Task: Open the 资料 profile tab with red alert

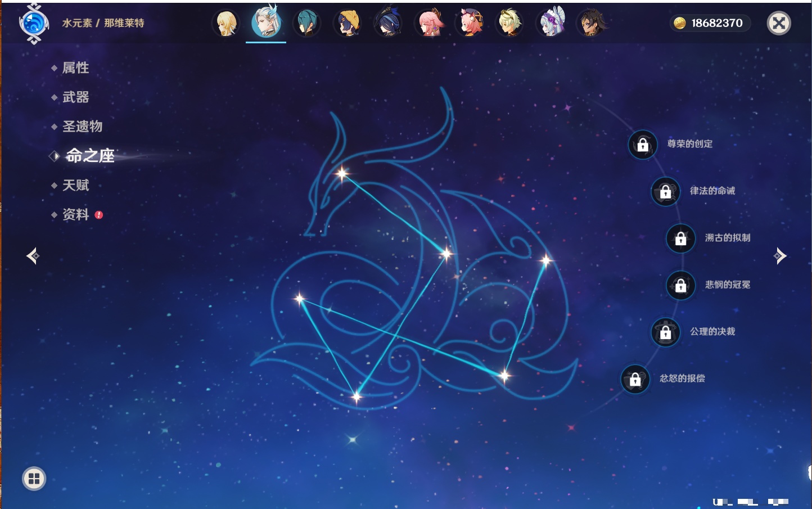Action: click(x=75, y=214)
